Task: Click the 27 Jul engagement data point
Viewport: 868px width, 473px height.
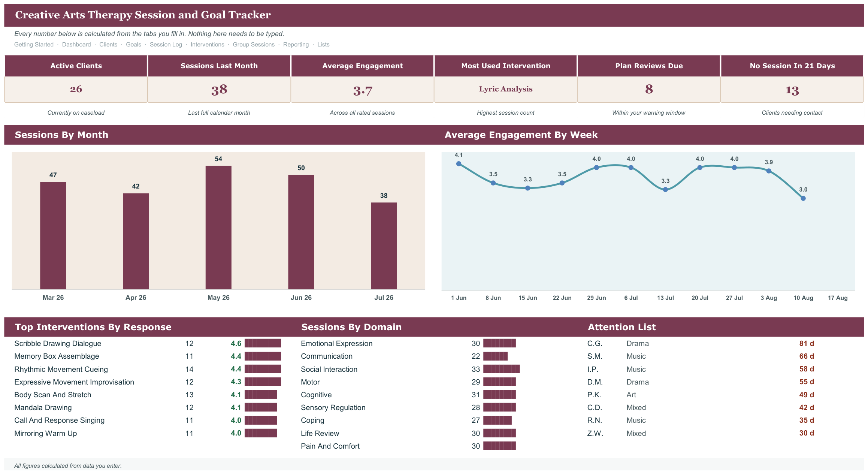Action: pos(734,168)
